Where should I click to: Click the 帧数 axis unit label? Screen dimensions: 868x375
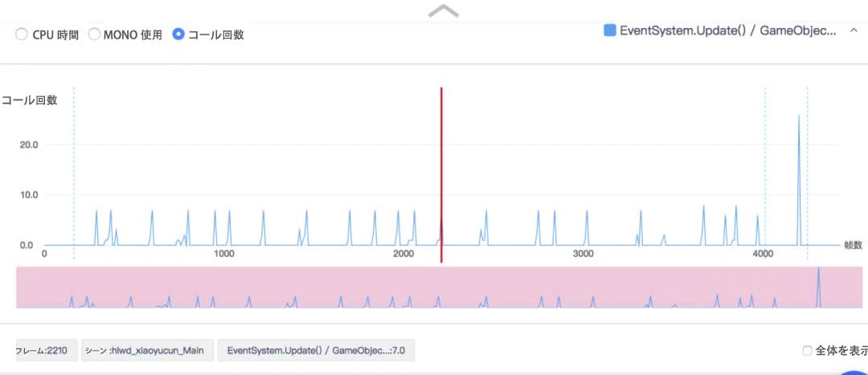[853, 244]
